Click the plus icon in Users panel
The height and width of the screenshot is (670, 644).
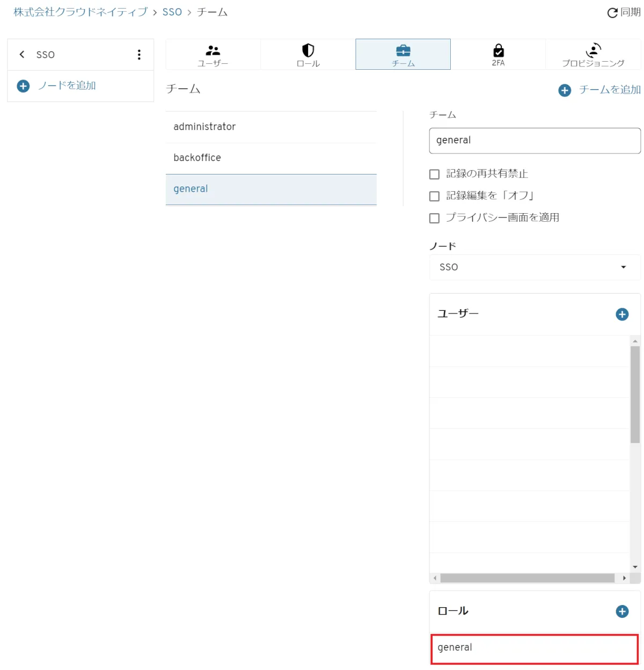pyautogui.click(x=622, y=315)
